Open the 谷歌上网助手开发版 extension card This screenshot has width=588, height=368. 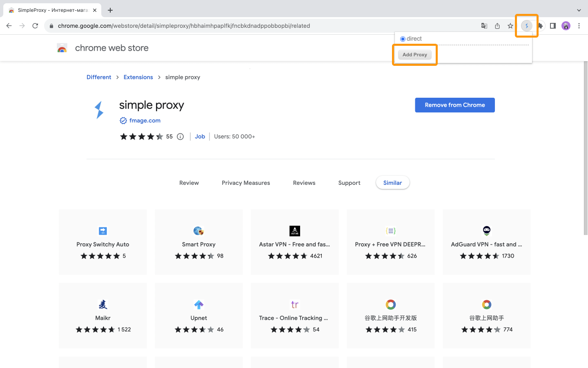click(x=391, y=316)
